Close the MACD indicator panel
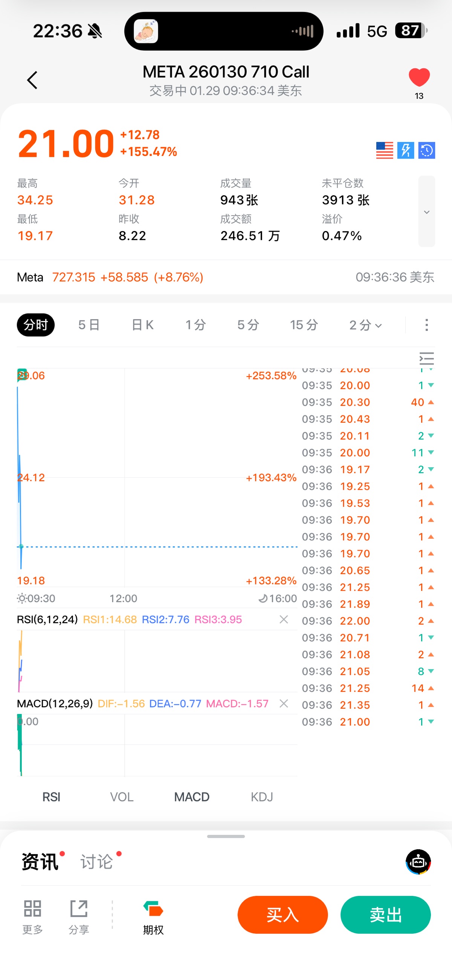This screenshot has width=452, height=980. (284, 703)
